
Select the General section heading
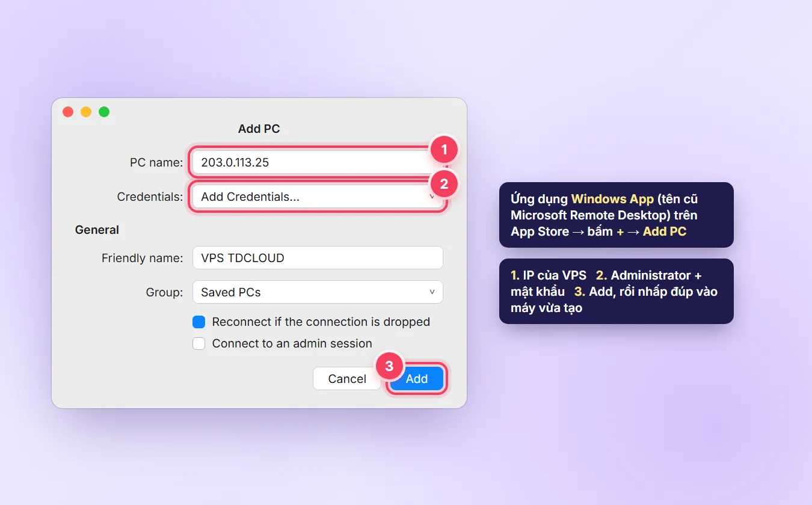(x=97, y=230)
